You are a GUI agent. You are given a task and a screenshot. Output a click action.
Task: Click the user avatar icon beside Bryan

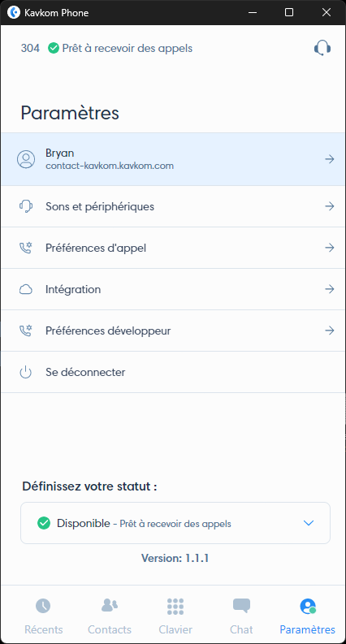(26, 159)
